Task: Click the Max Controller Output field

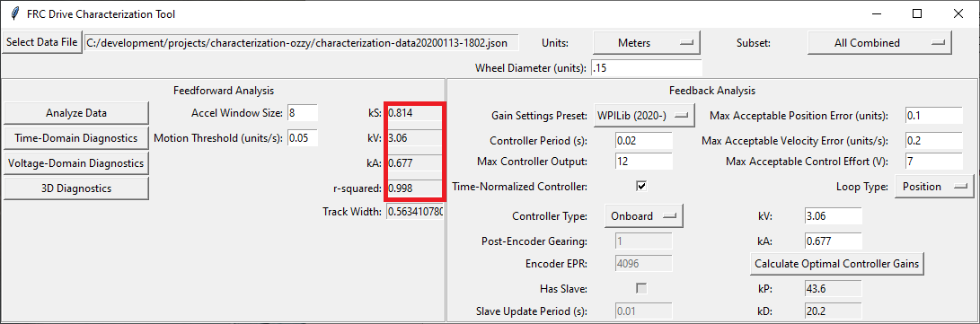Action: coord(644,162)
